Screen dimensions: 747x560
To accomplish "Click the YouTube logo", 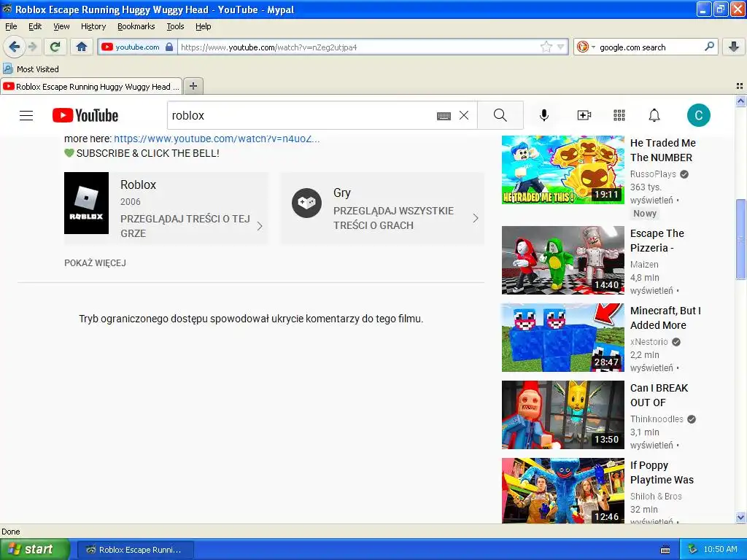I will click(85, 115).
